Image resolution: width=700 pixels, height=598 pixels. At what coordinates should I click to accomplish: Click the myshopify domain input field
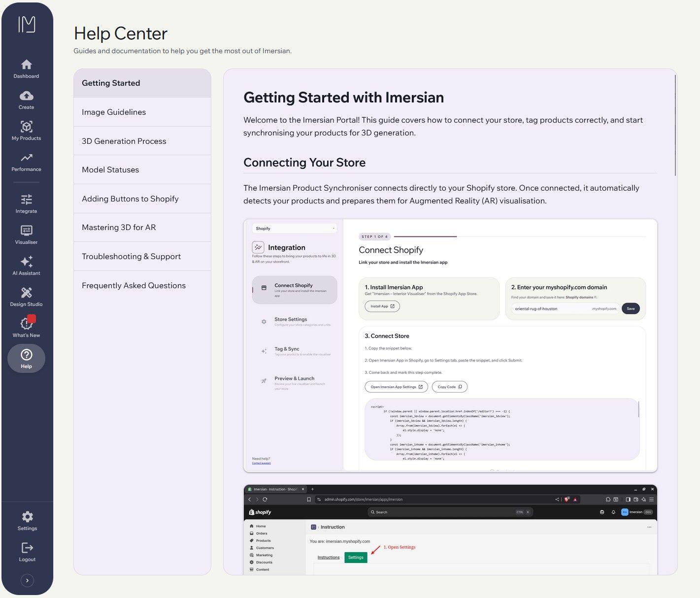(566, 309)
